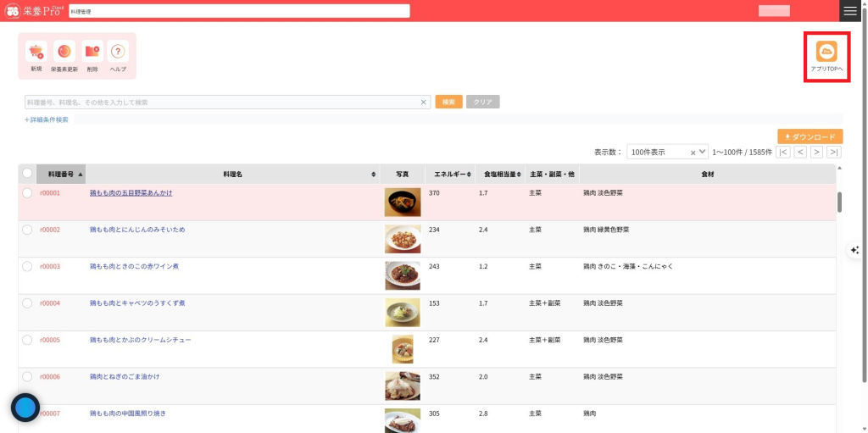Viewport: 868px width, 433px height.
Task: Toggle the select-all checkbox in table header
Action: coord(27,174)
